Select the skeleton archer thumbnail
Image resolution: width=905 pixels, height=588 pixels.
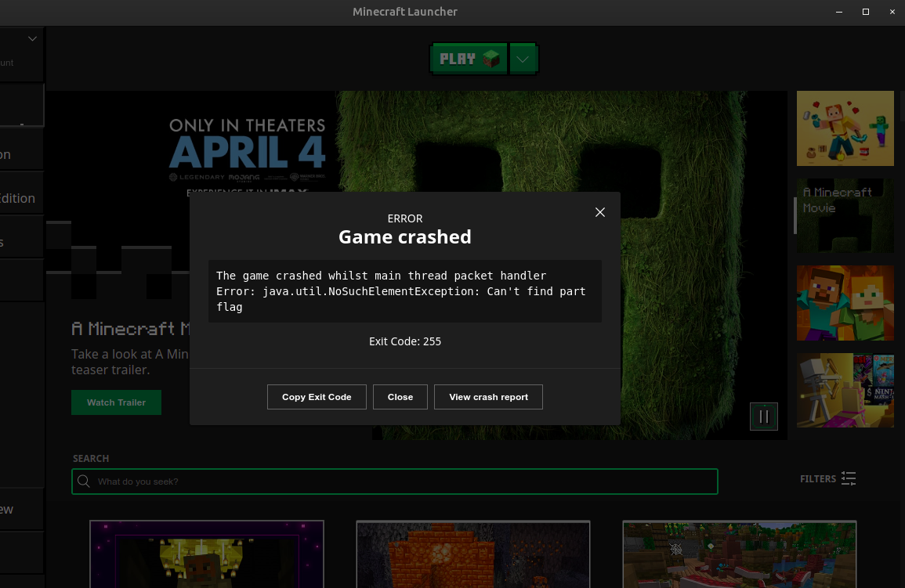[845, 390]
